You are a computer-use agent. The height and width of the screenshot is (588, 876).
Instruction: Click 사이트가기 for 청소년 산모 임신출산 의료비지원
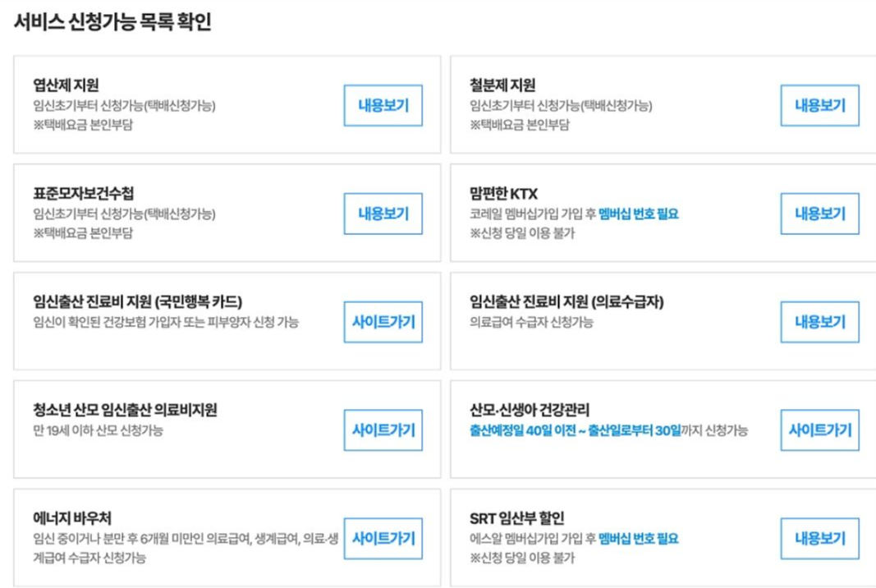pyautogui.click(x=383, y=430)
